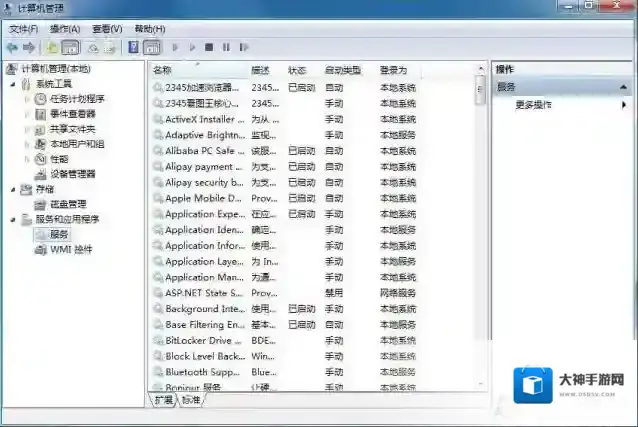Click the Refresh toolbar icon
The image size is (638, 427).
[x=93, y=48]
